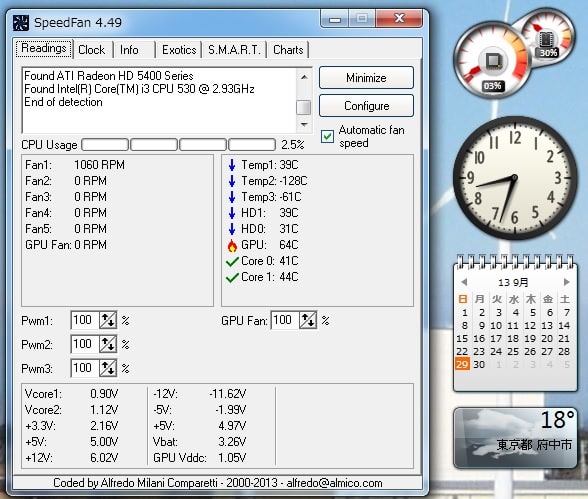This screenshot has width=588, height=499.
Task: Click the 13 9月 calendar header
Action: tap(513, 282)
